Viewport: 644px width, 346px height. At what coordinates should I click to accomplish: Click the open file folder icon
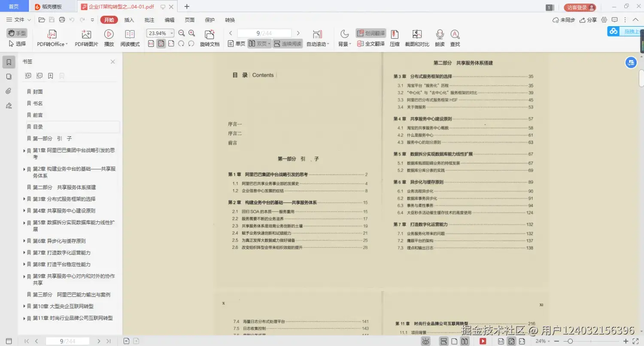click(42, 20)
